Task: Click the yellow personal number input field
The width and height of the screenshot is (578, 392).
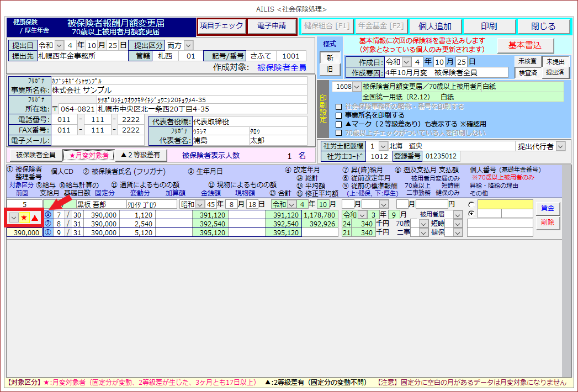Action: [505, 205]
